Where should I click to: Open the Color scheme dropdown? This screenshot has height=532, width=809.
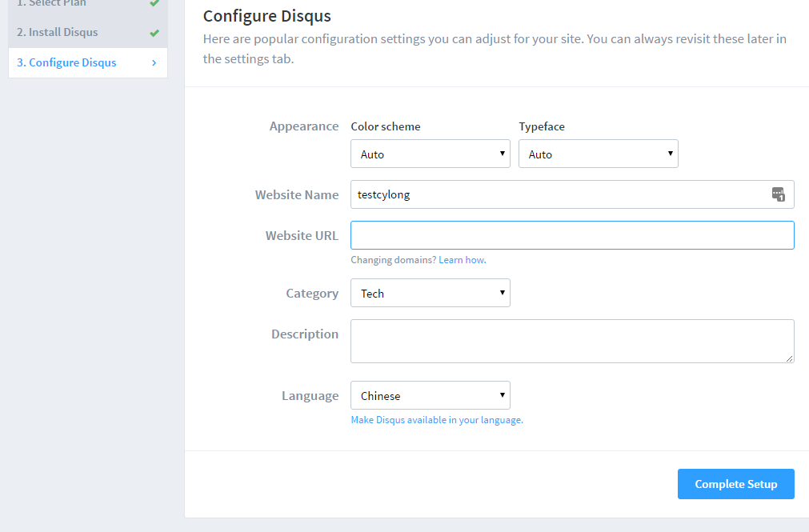(x=431, y=154)
